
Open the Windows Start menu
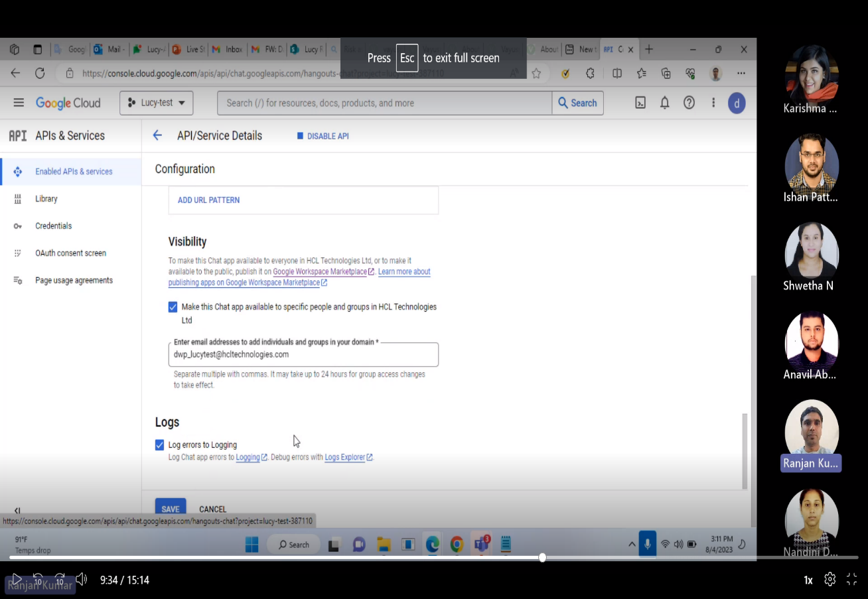[x=252, y=545]
